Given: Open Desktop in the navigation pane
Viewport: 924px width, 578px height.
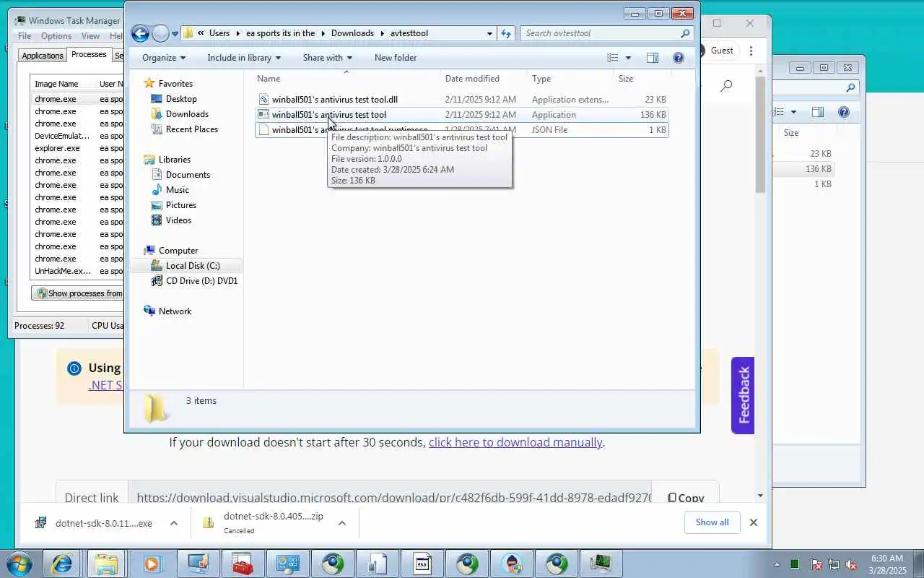Looking at the screenshot, I should (181, 99).
